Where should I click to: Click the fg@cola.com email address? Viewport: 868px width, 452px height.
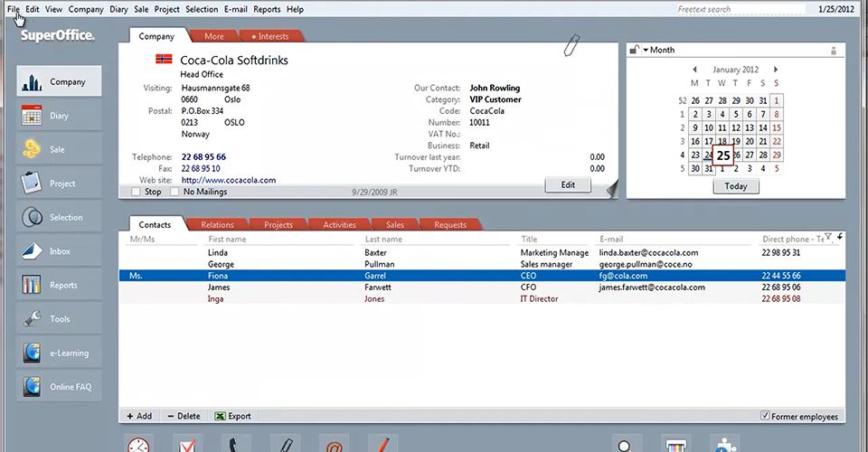coord(623,276)
